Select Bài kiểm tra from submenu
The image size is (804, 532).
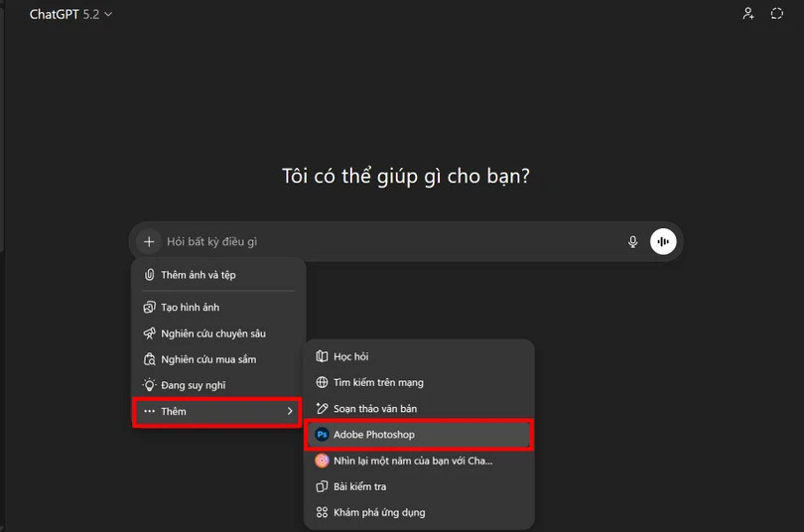coord(359,486)
